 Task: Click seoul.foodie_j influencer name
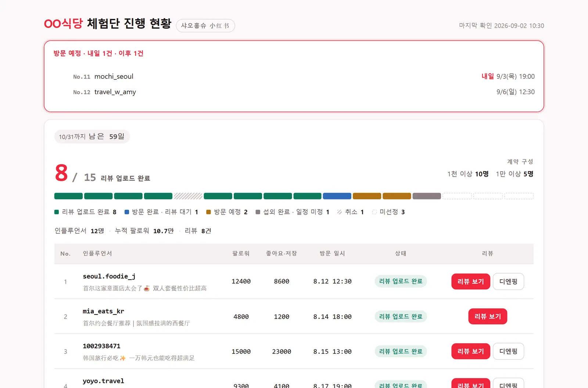click(x=109, y=276)
